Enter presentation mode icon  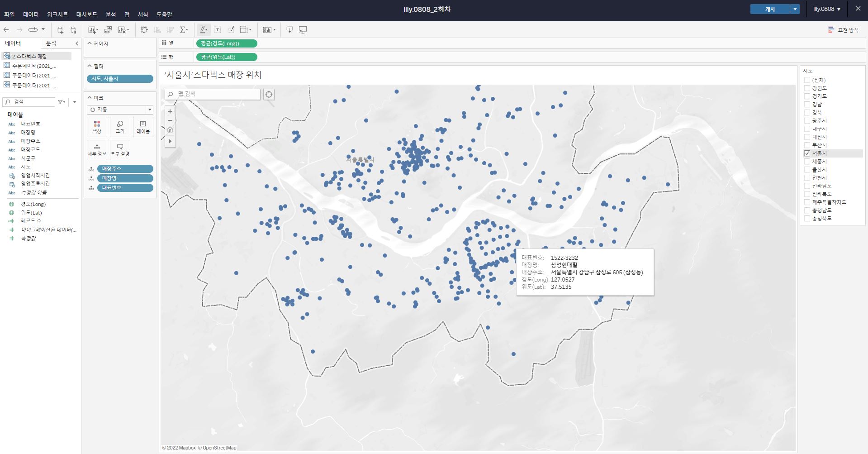pos(303,30)
